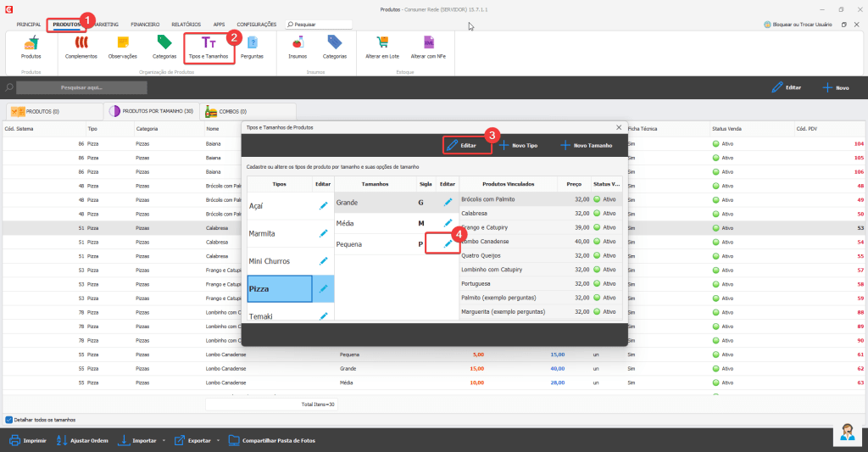Click the Novo Tipo button
Viewport: 868px width, 452px height.
coord(517,146)
